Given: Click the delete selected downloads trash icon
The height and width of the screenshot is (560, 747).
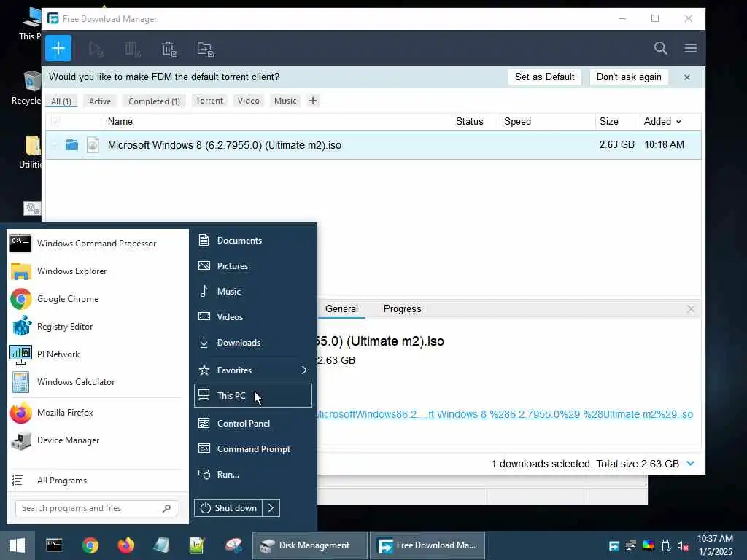Looking at the screenshot, I should (169, 49).
